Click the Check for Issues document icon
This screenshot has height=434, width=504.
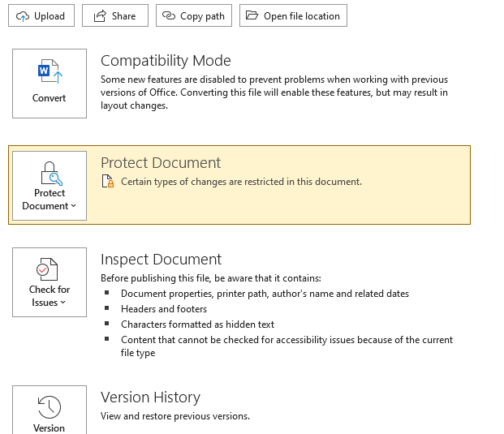[x=50, y=269]
